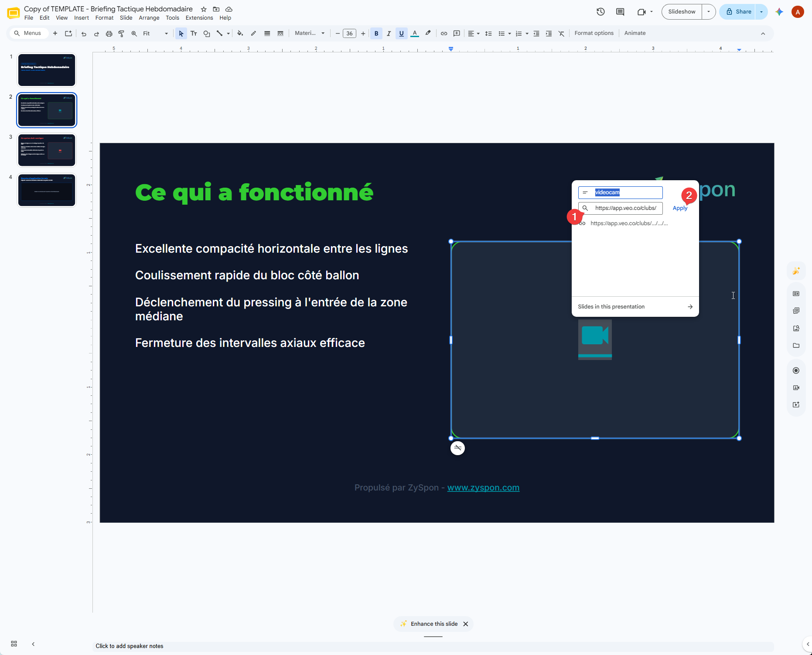Viewport: 812px width, 655px height.
Task: Open comment history icon
Action: pyautogui.click(x=620, y=12)
